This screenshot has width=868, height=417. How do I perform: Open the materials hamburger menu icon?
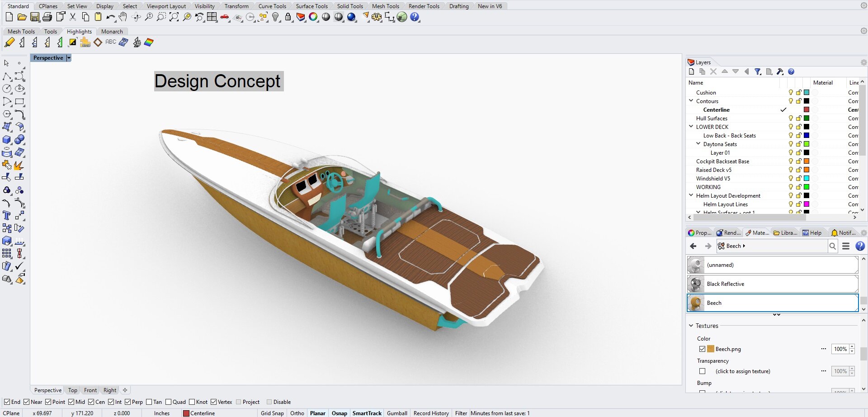tap(846, 246)
